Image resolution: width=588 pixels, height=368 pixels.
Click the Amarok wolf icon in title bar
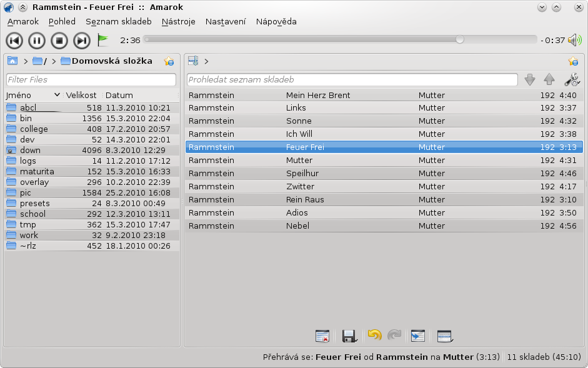8,7
